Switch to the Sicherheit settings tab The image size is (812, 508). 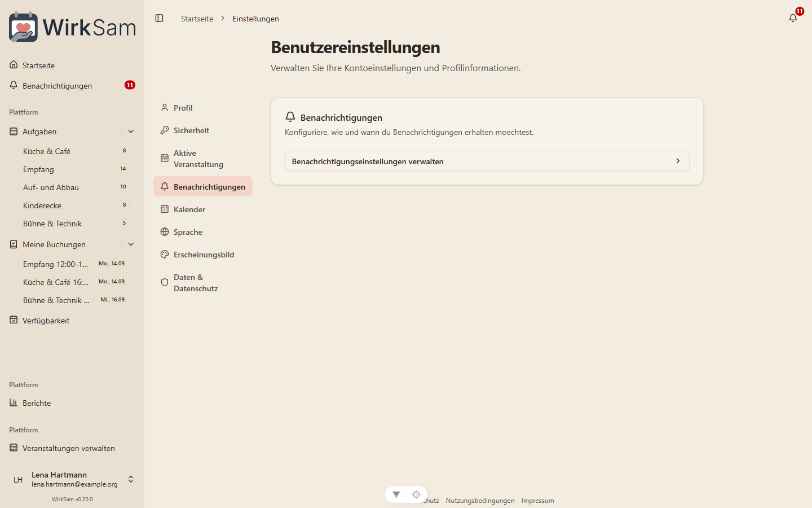pos(203,130)
